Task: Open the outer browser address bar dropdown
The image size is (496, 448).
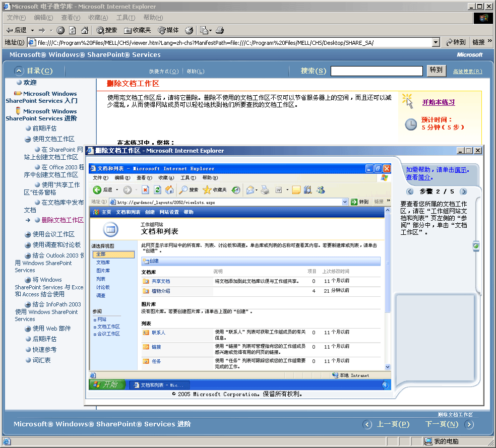Action: point(436,42)
